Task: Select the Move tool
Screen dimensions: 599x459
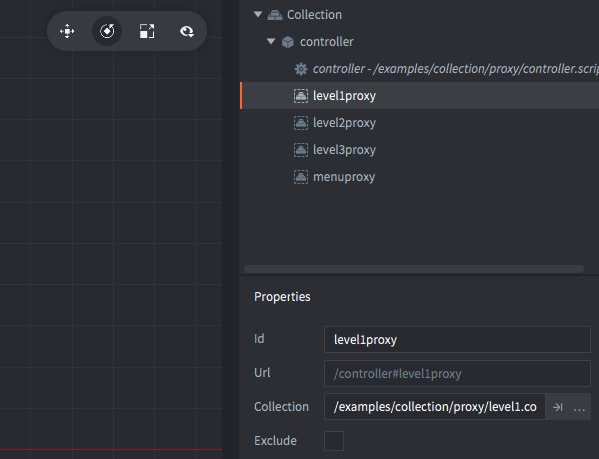Action: coord(67,31)
